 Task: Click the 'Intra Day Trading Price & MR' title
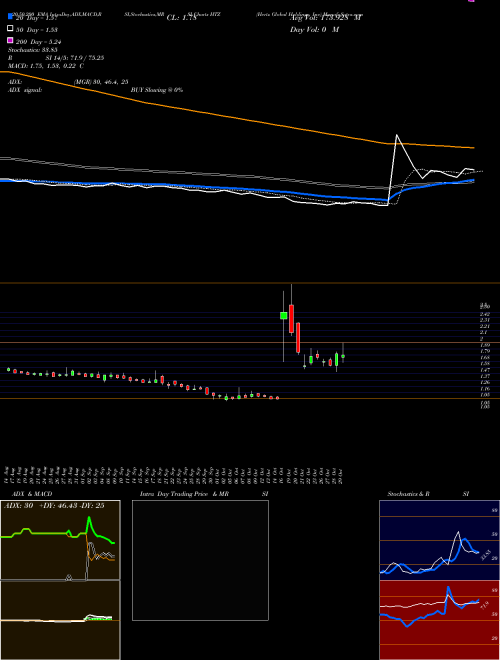[x=184, y=494]
